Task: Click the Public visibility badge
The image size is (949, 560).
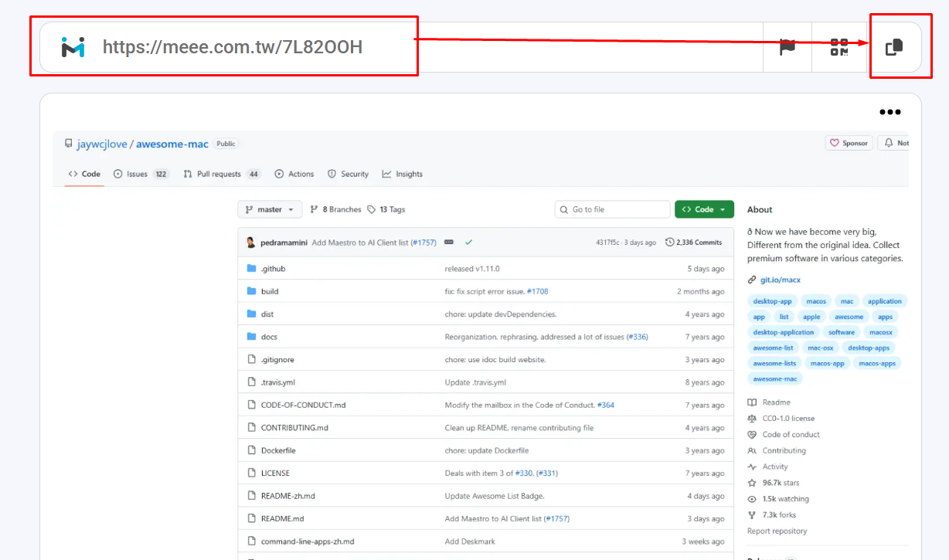Action: click(226, 144)
